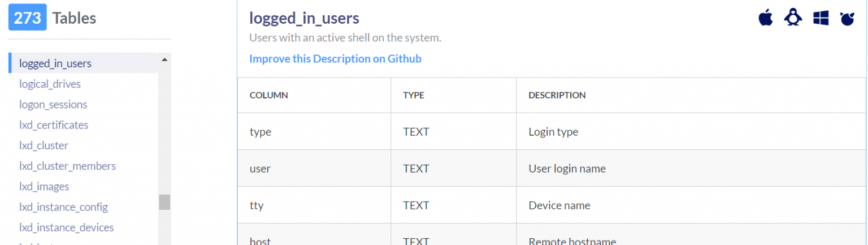This screenshot has width=868, height=245.
Task: Click the 'tty' column name cell
Action: (257, 205)
